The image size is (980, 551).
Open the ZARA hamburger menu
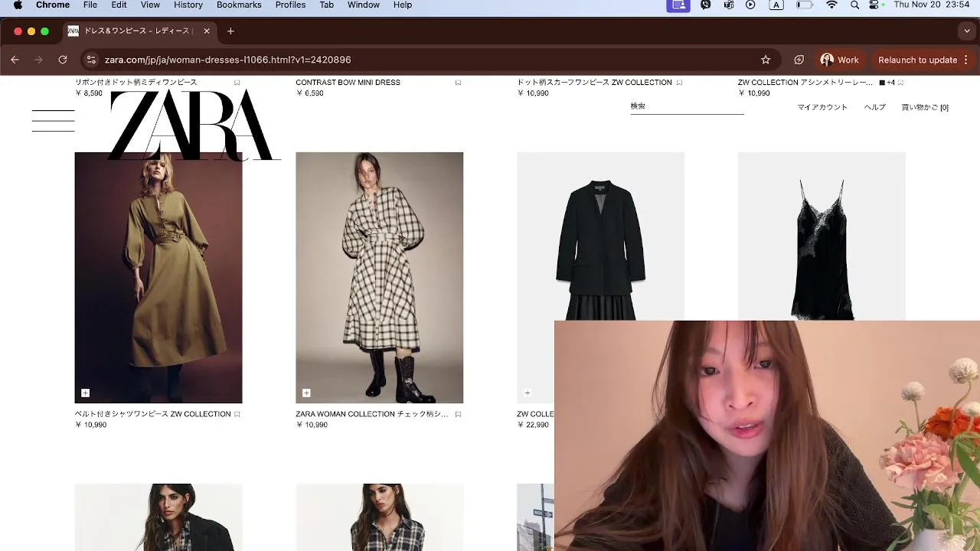click(x=53, y=121)
